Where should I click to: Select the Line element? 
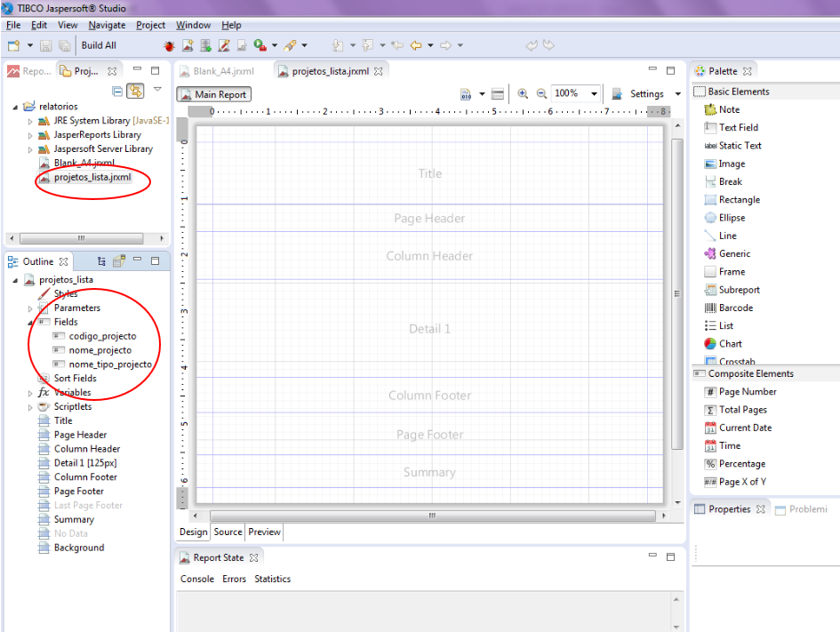[720, 236]
